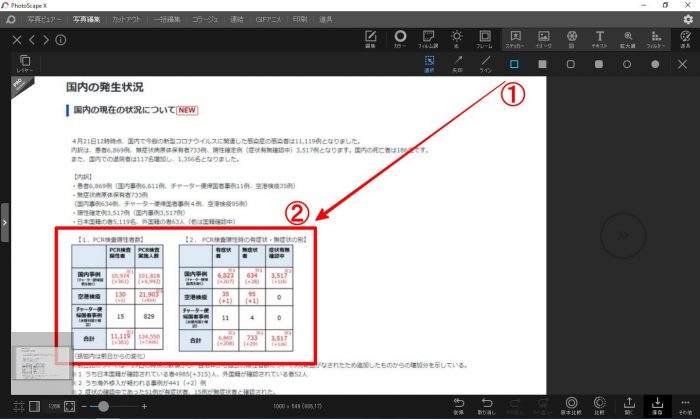Click the PhotoScape X logo home icon
This screenshot has width=700, height=419.
point(11,20)
